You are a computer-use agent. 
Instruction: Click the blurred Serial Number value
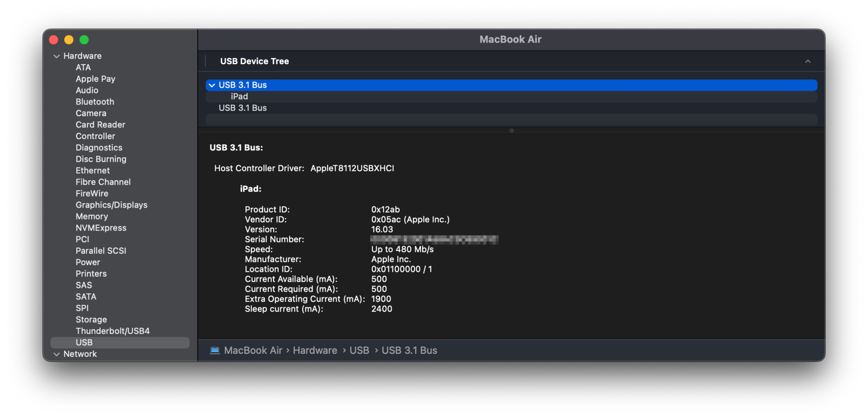click(434, 239)
